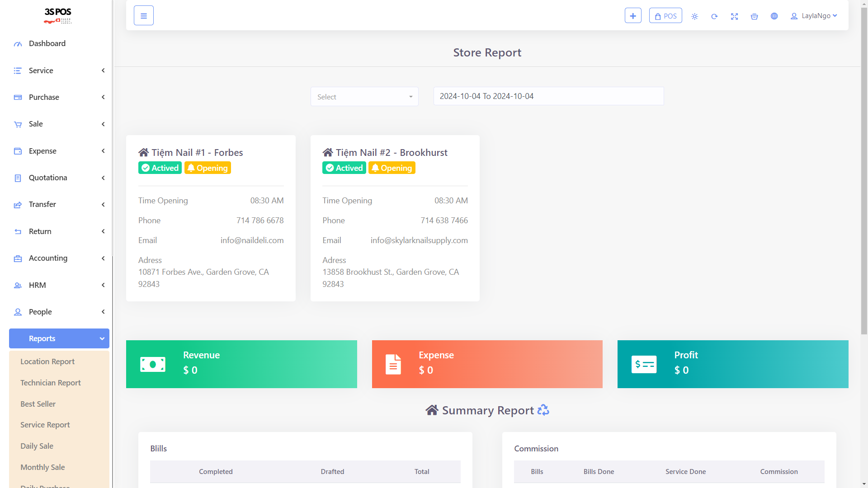
Task: Toggle light/dark theme sun icon
Action: [x=694, y=16]
